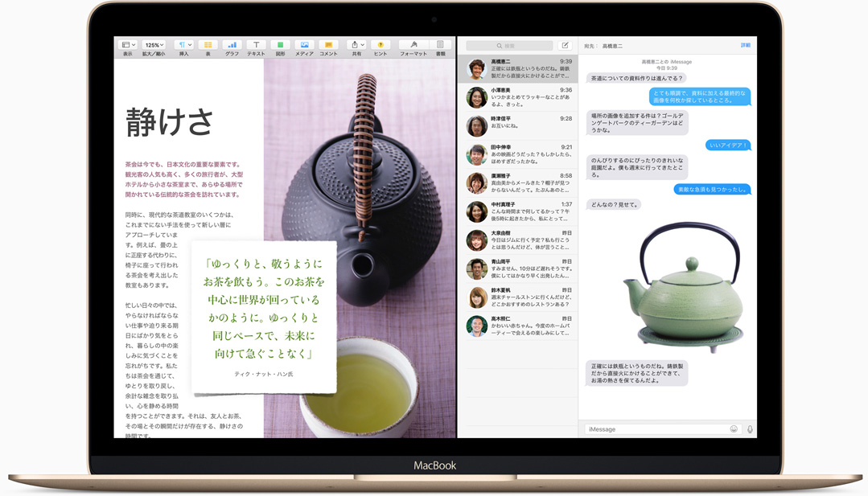Click 小澤恵美's avatar photo
The height and width of the screenshot is (496, 868).
tap(476, 97)
